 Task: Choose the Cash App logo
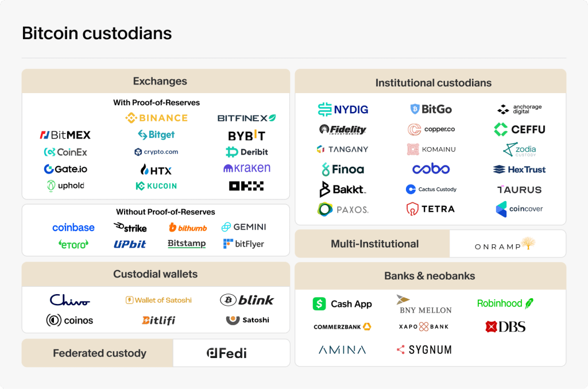tap(342, 303)
